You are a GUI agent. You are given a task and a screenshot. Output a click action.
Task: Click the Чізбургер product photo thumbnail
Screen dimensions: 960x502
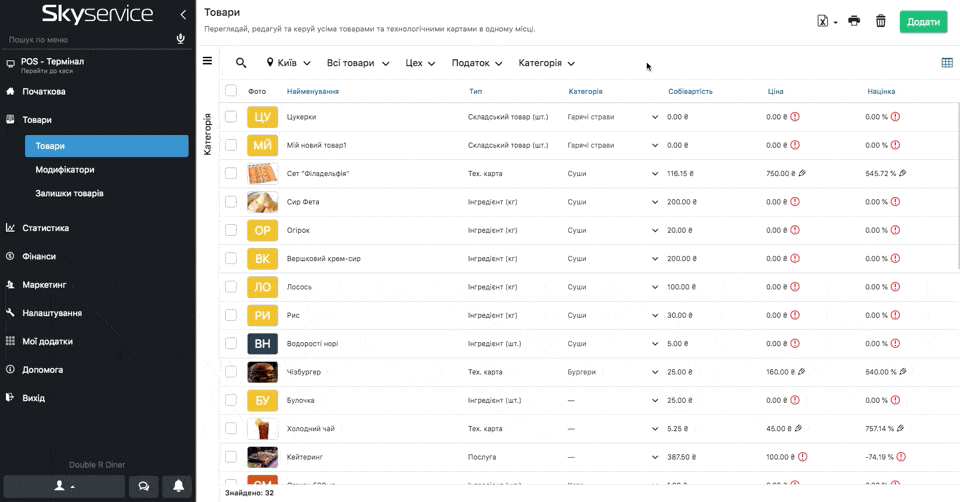tap(262, 372)
